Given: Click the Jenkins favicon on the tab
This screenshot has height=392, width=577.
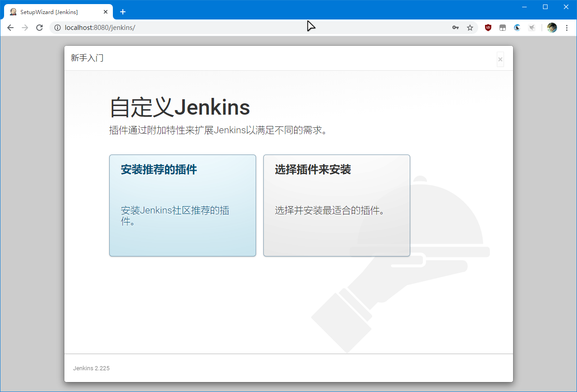Looking at the screenshot, I should (x=13, y=12).
